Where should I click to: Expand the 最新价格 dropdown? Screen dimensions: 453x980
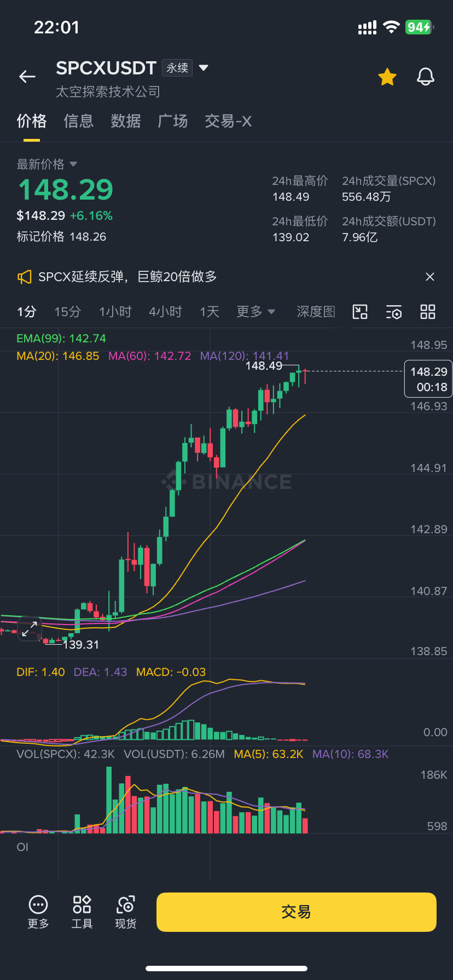pyautogui.click(x=47, y=164)
